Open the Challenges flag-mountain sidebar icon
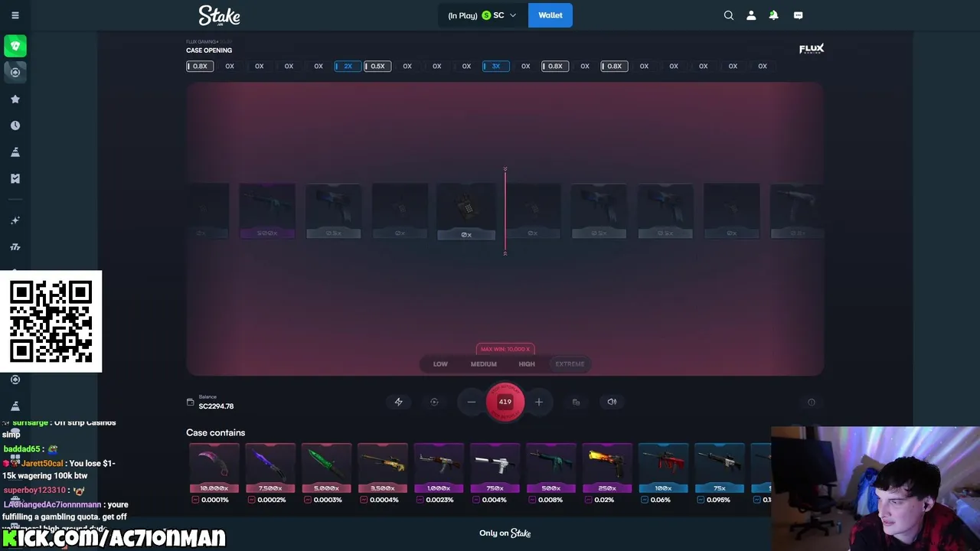980x551 pixels. 15,152
